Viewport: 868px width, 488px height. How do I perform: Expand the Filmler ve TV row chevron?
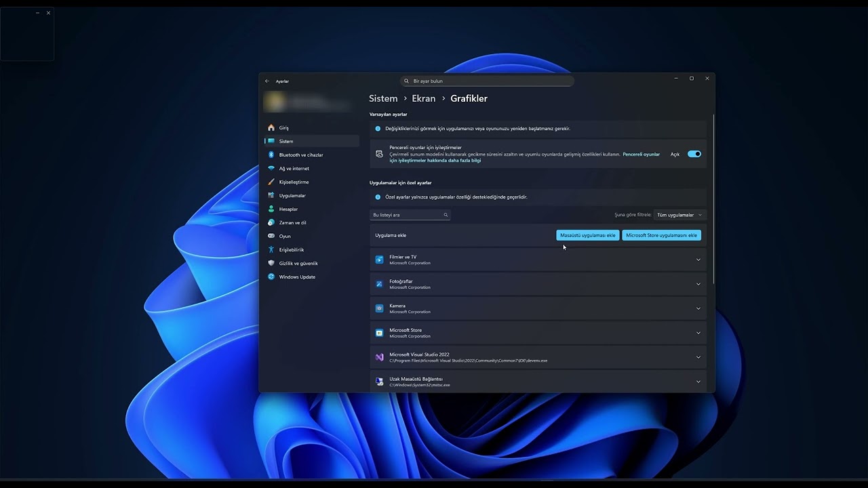[698, 260]
